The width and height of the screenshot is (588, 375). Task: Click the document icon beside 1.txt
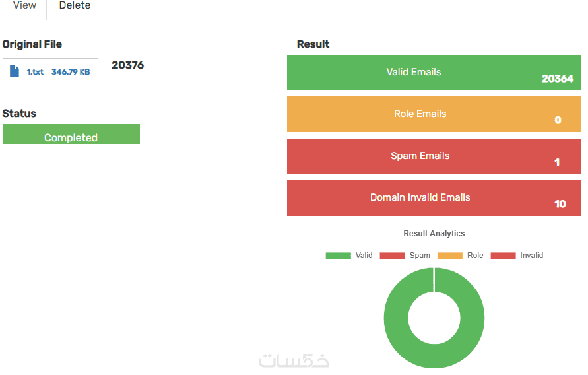point(15,71)
